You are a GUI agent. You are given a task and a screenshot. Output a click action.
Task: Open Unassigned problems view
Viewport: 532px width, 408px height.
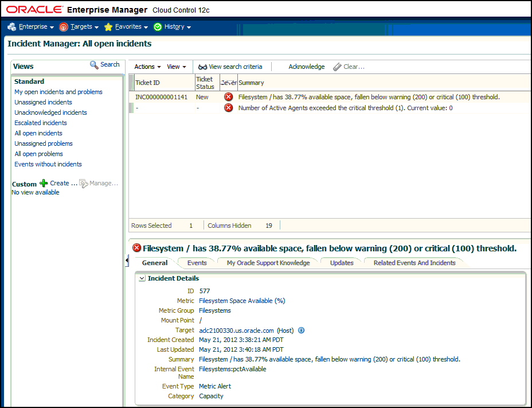click(44, 143)
